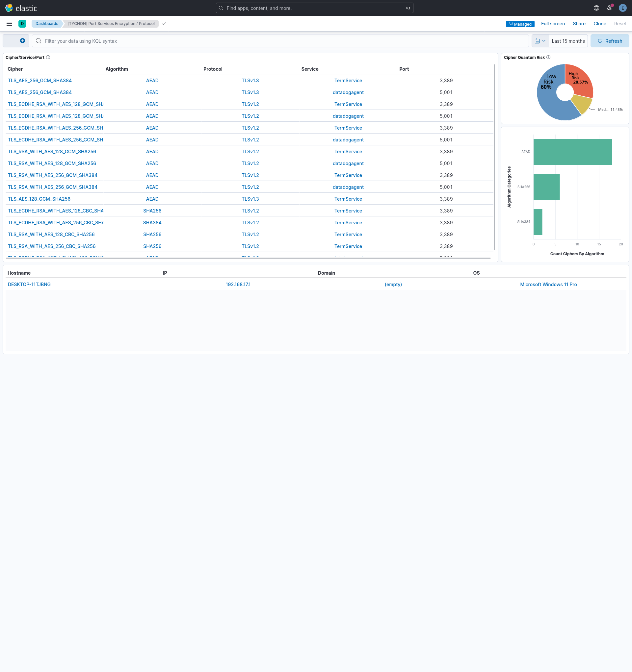This screenshot has width=632, height=672.
Task: Click the SHA256 bar in chart
Action: point(546,187)
